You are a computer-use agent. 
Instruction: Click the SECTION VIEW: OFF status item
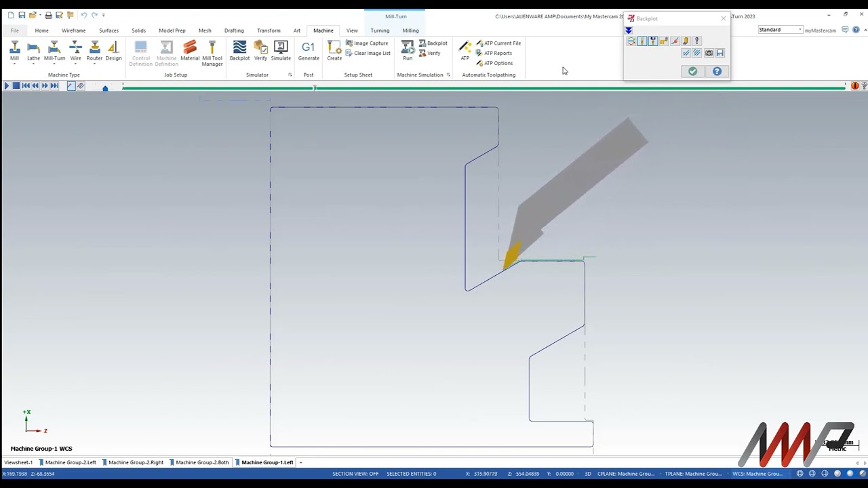click(355, 474)
